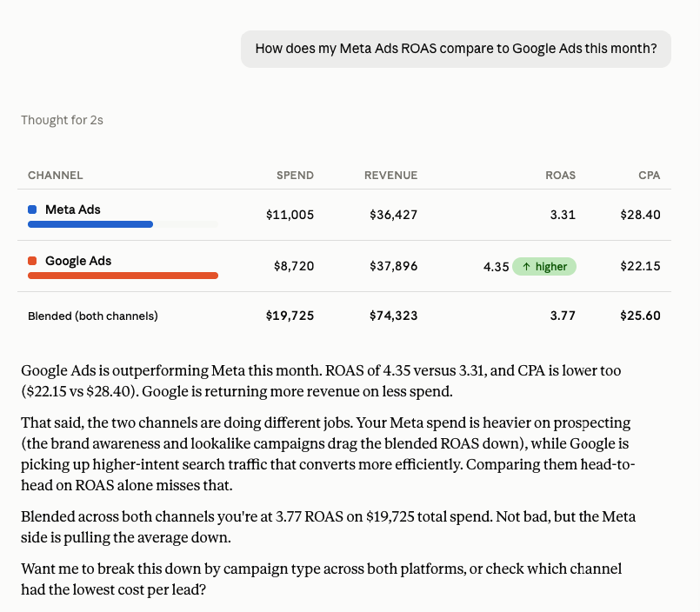Click paragraph starting 'Google Ads is outperforming'

[321, 381]
